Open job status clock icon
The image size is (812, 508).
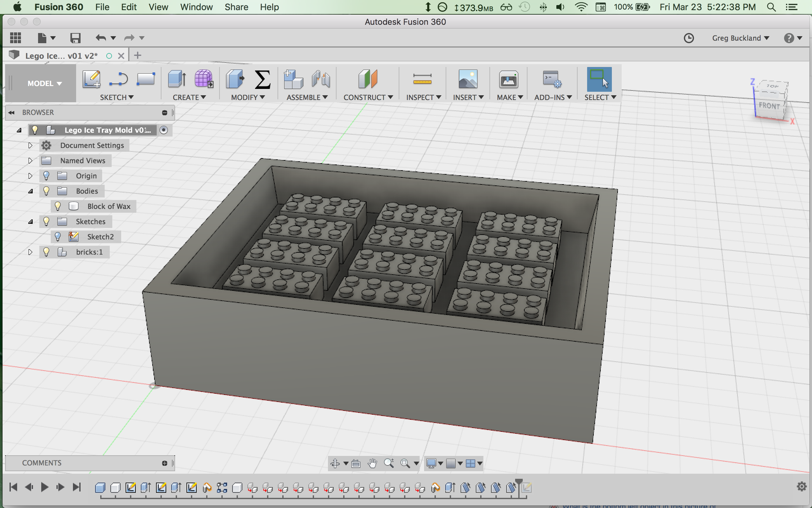(x=689, y=38)
